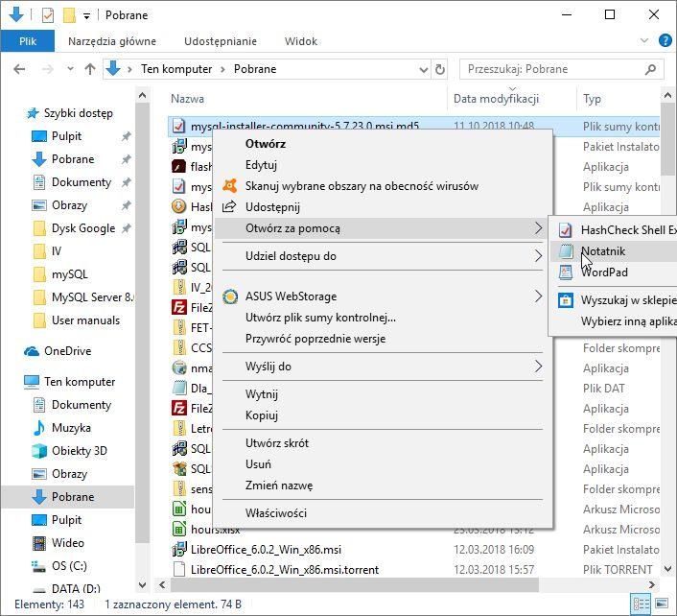Expand the Wyślij do submenu

[383, 367]
